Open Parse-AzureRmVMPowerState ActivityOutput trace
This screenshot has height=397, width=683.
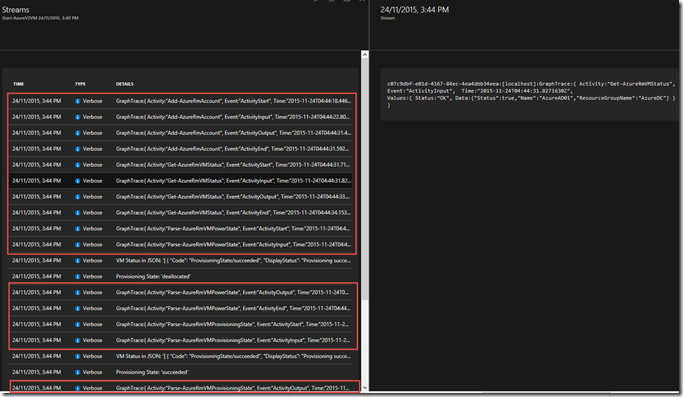click(180, 292)
